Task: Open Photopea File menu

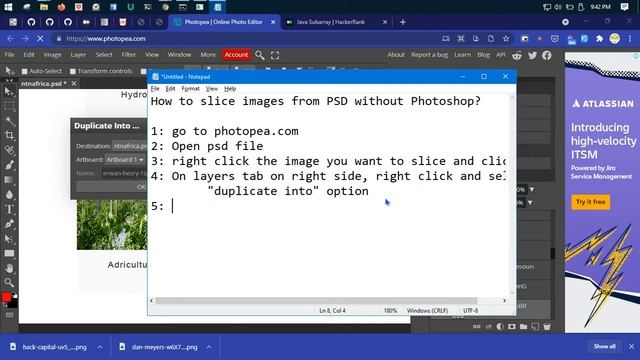Action: click(x=9, y=54)
